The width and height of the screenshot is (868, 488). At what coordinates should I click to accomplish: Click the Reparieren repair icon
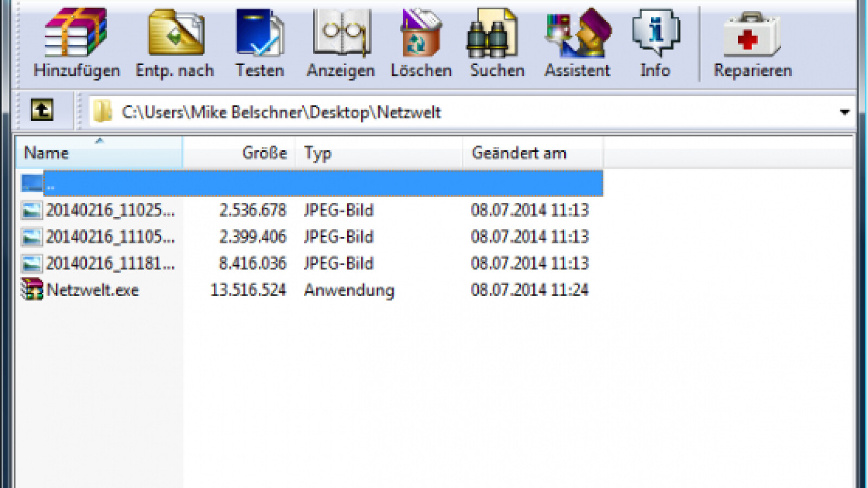point(752,35)
